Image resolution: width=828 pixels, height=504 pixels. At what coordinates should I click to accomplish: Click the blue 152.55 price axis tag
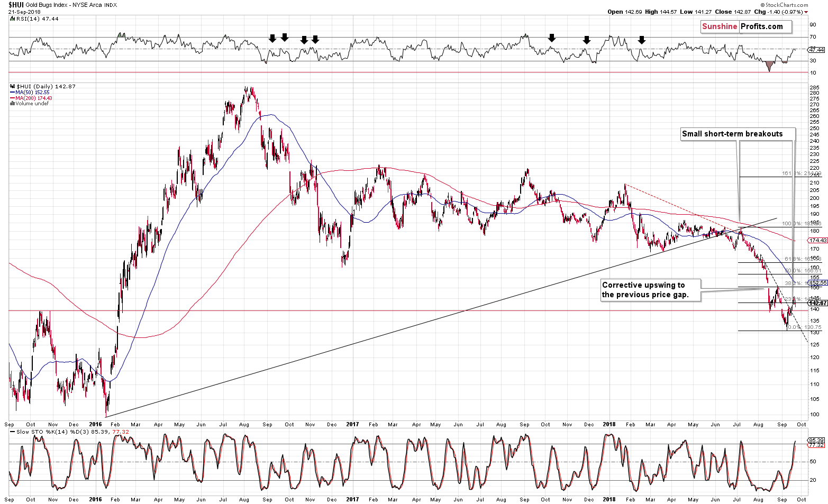[x=819, y=283]
